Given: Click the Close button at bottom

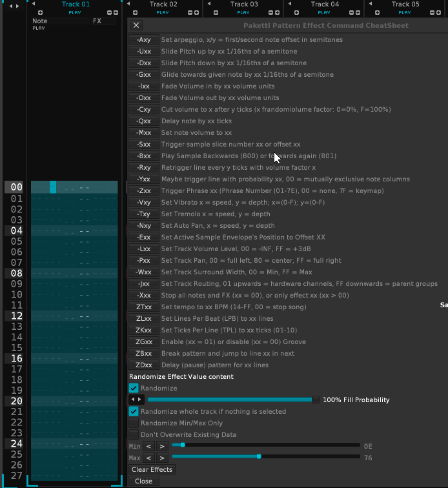Looking at the screenshot, I should click(143, 481).
